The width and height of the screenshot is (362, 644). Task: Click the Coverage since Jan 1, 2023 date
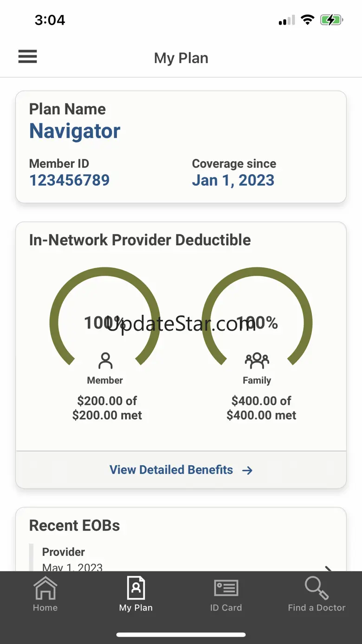233,180
